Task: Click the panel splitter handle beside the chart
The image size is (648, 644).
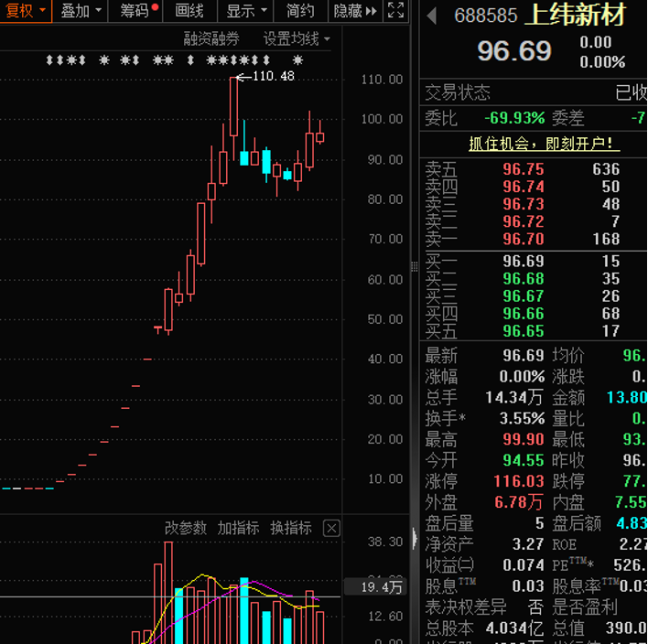Action: coord(415,266)
